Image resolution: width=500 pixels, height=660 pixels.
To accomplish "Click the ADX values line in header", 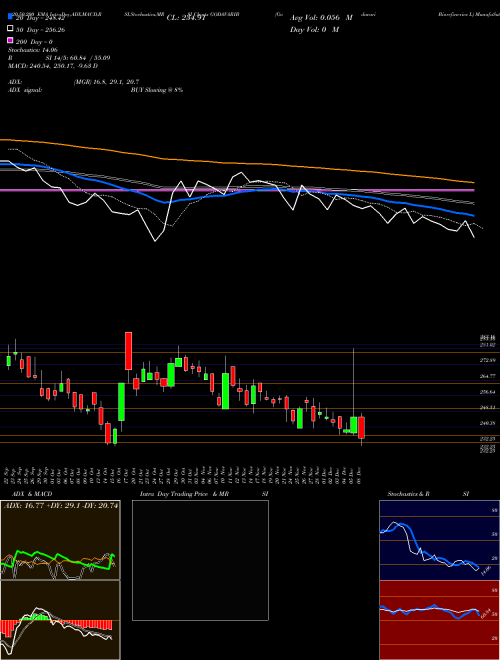I will coord(74,82).
